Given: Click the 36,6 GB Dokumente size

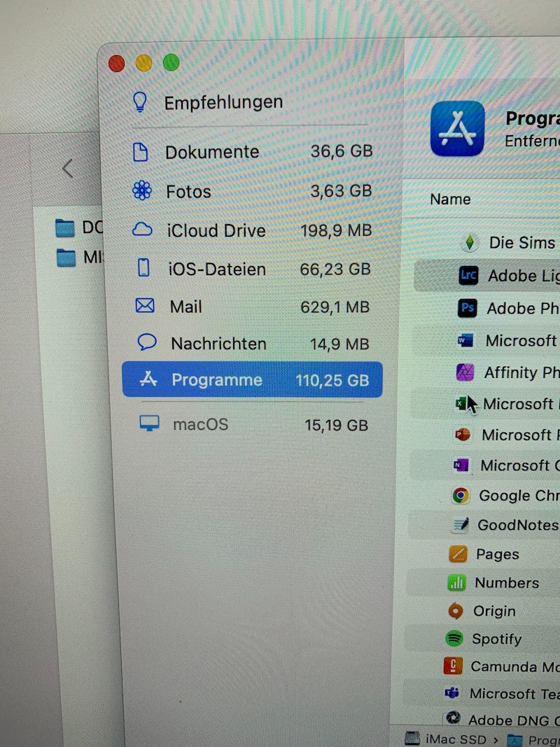Looking at the screenshot, I should pyautogui.click(x=342, y=151).
